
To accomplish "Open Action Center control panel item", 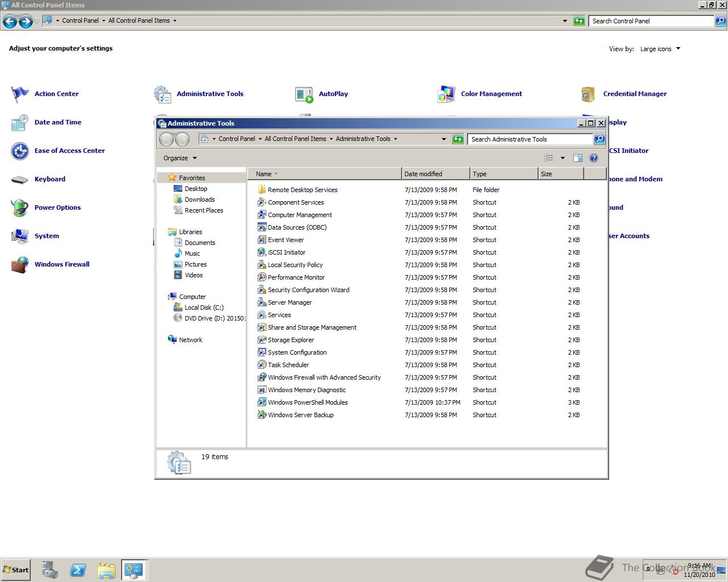I will [x=44, y=94].
